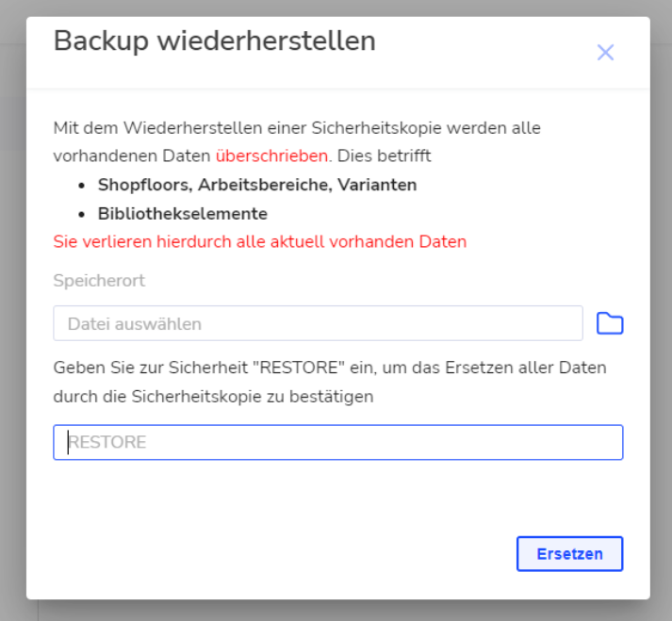Click the text durch die Sicherheitskopie zu bestätigen
This screenshot has height=621, width=672.
pos(213,397)
